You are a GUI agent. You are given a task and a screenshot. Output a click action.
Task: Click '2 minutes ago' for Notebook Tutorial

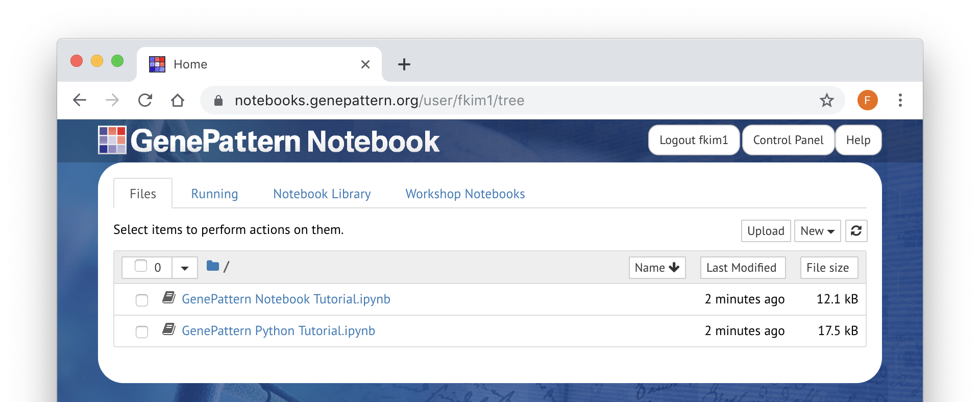[x=745, y=299]
